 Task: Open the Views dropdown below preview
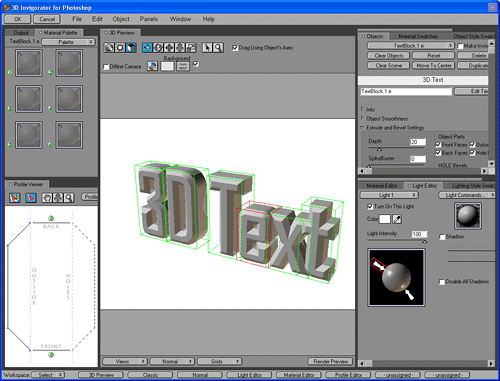(x=125, y=361)
